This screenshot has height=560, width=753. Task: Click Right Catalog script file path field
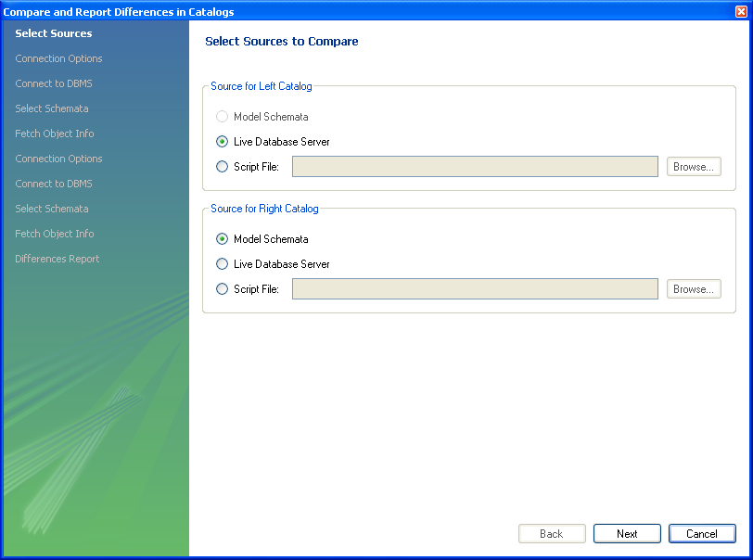tap(475, 289)
